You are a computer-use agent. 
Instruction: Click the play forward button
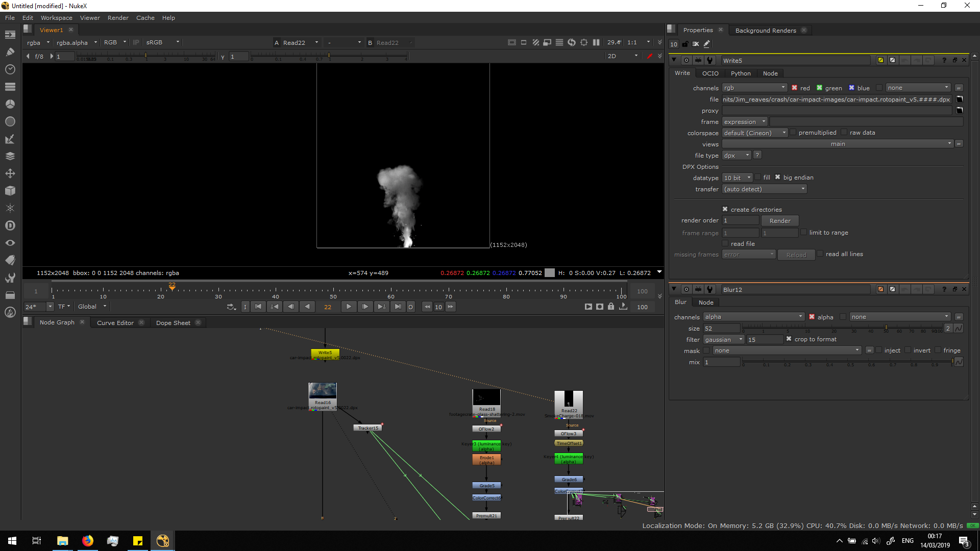[349, 307]
